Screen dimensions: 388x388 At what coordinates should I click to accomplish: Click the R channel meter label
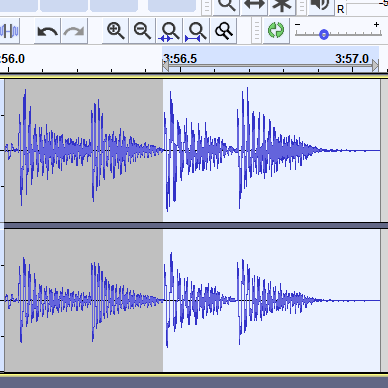pos(340,9)
